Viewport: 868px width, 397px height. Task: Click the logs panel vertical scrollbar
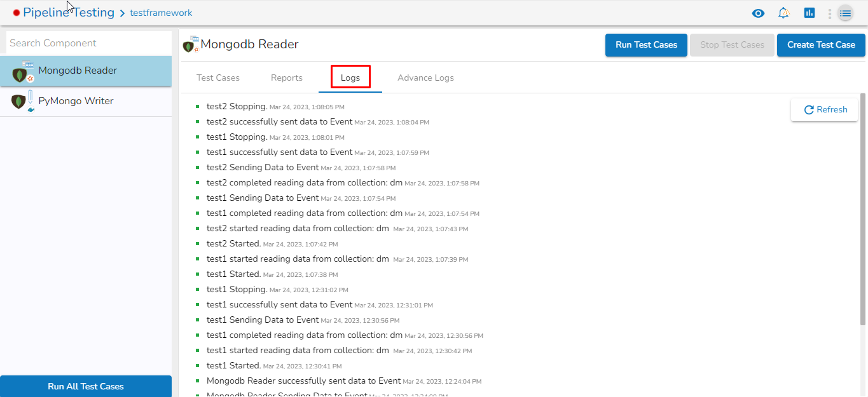pyautogui.click(x=863, y=210)
